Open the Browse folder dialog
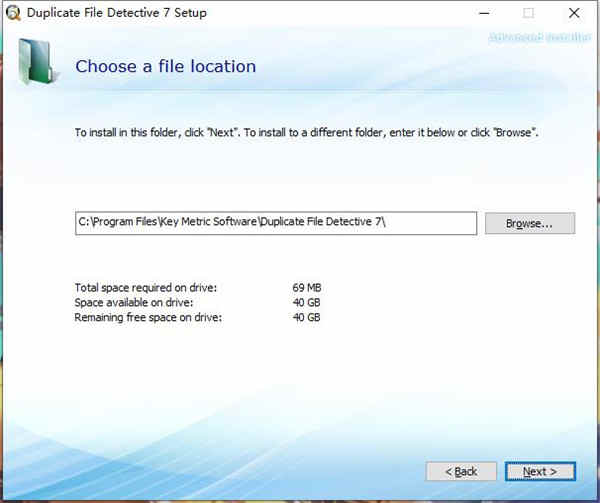Screen dimensions: 600x503 [530, 223]
